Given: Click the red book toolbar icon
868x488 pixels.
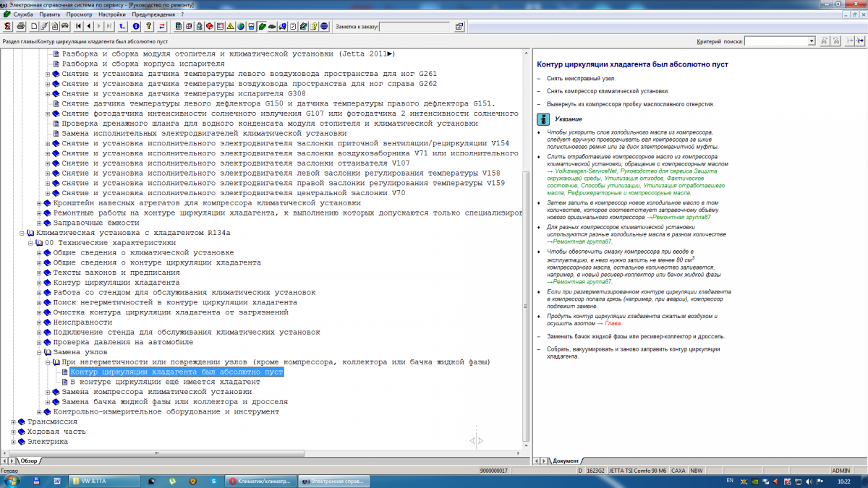Looking at the screenshot, I should coord(210,27).
